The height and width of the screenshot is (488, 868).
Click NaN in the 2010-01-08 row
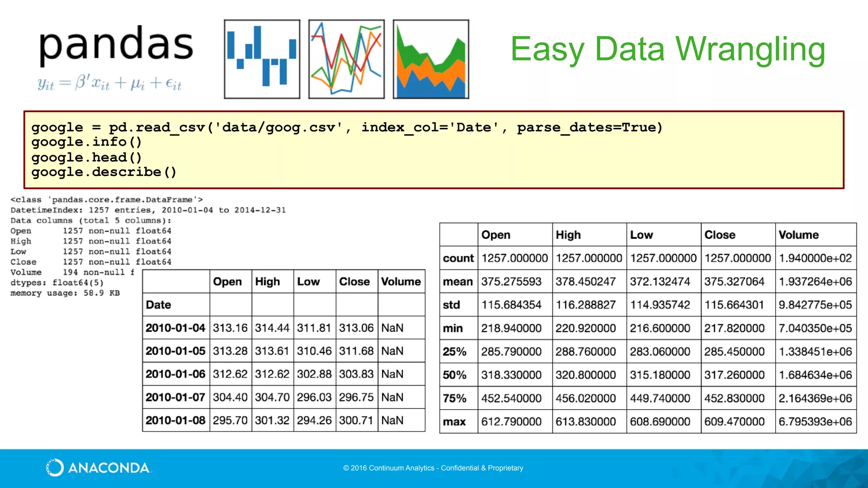(392, 420)
